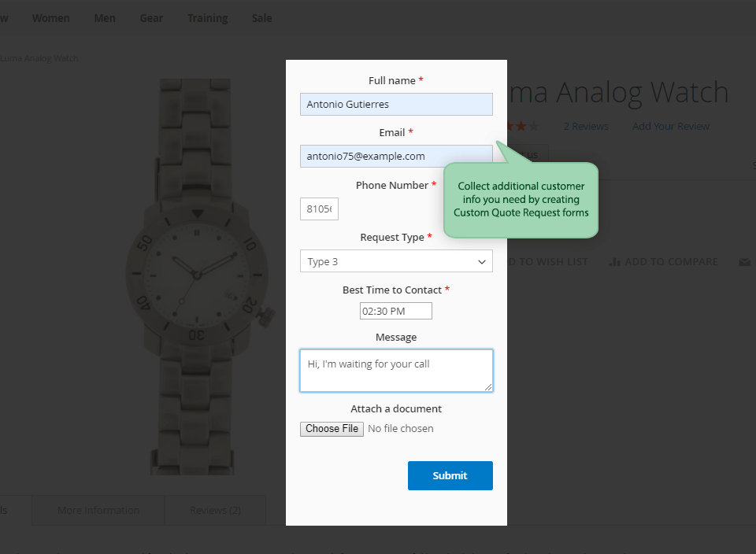756x554 pixels.
Task: Open the Men menu
Action: tap(105, 18)
